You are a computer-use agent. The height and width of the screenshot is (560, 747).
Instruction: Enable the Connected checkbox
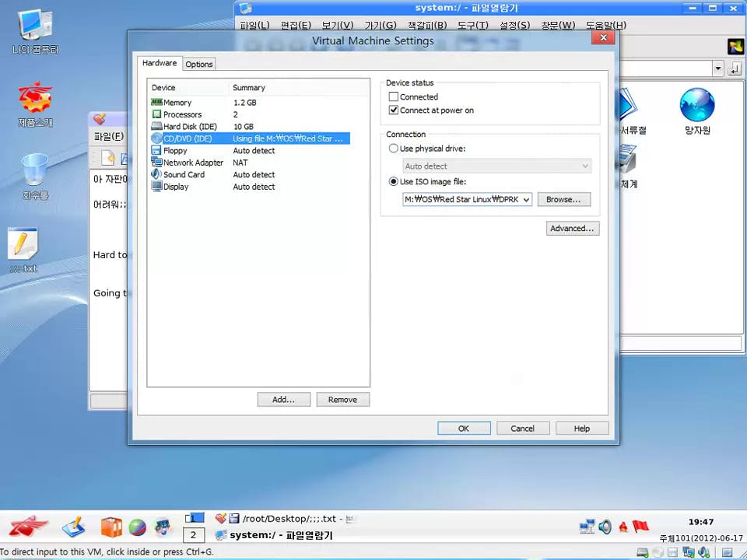(394, 97)
